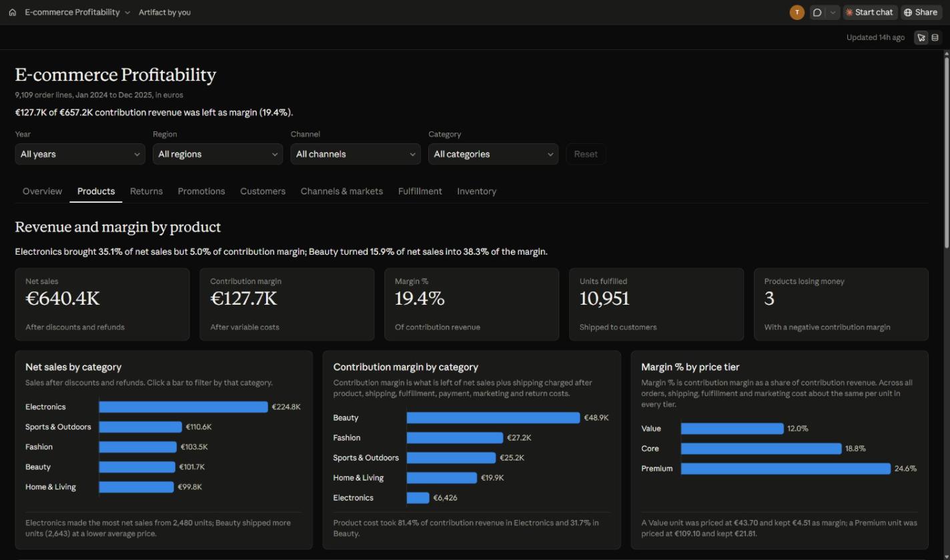Filter by the Electronics net sales bar
The height and width of the screenshot is (560, 950).
pyautogui.click(x=183, y=407)
